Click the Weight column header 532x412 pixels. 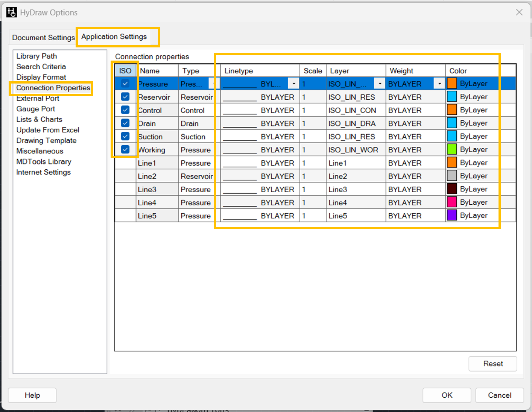click(416, 71)
